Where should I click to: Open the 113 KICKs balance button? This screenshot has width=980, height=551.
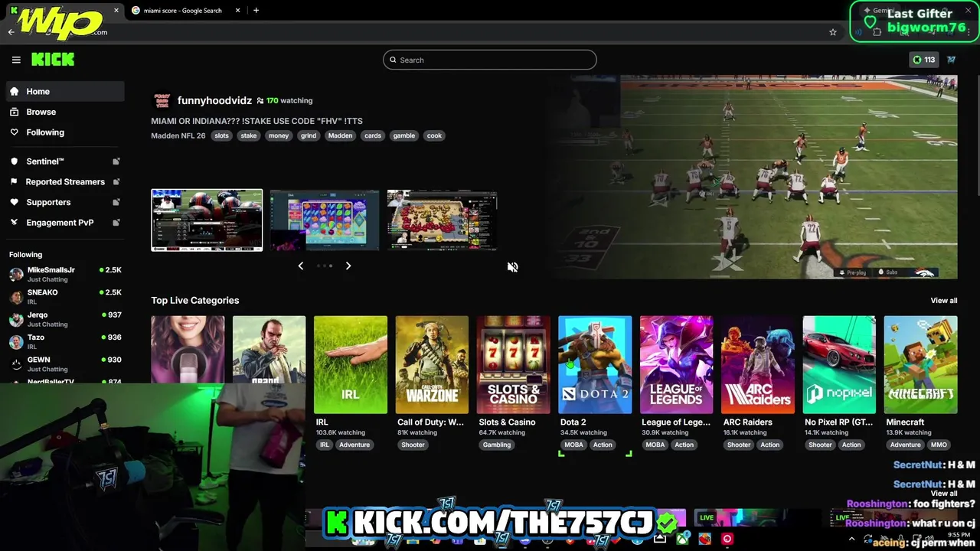pyautogui.click(x=923, y=60)
